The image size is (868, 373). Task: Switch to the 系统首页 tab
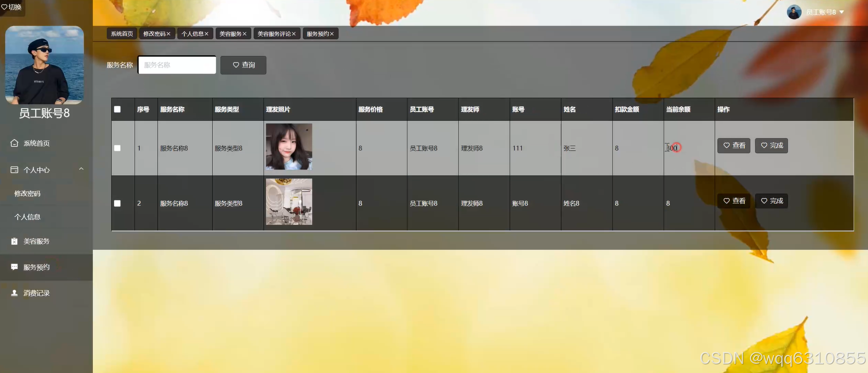click(122, 34)
